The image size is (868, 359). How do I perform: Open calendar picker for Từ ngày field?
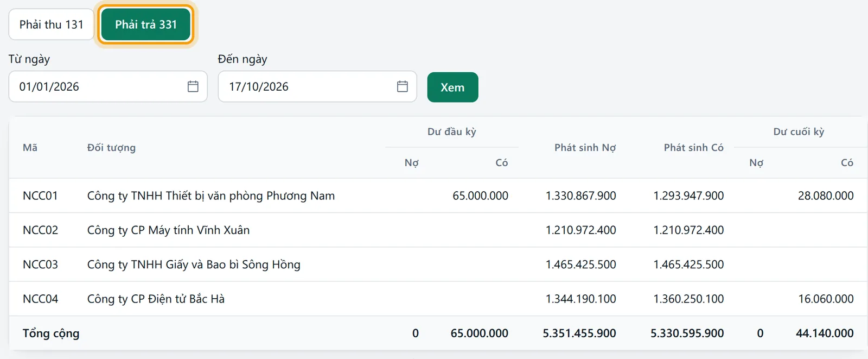(x=193, y=86)
